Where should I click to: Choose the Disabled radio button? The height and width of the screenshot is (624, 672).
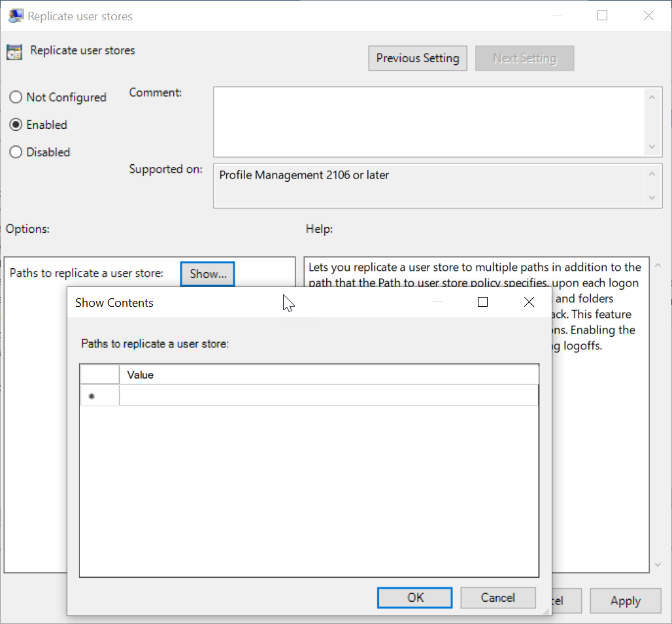pyautogui.click(x=16, y=152)
